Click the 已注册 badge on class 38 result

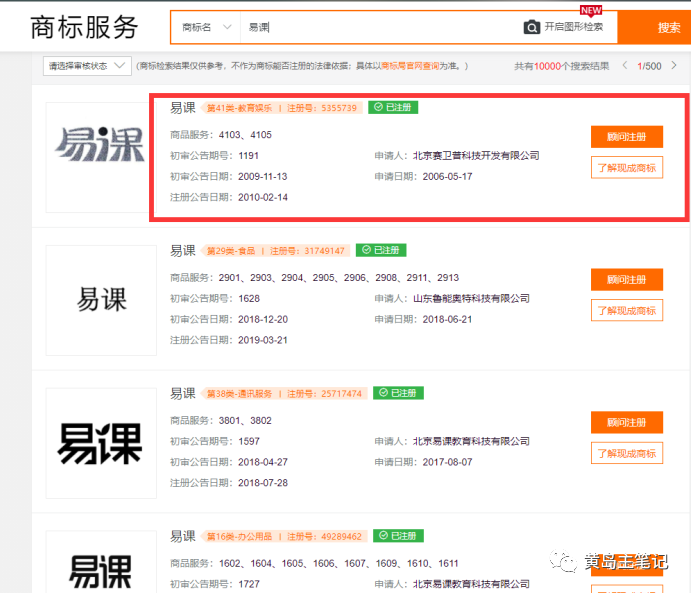tap(397, 393)
